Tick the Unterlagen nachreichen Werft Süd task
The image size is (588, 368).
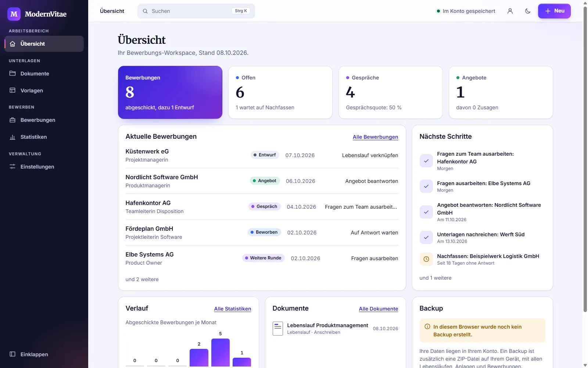pos(426,237)
